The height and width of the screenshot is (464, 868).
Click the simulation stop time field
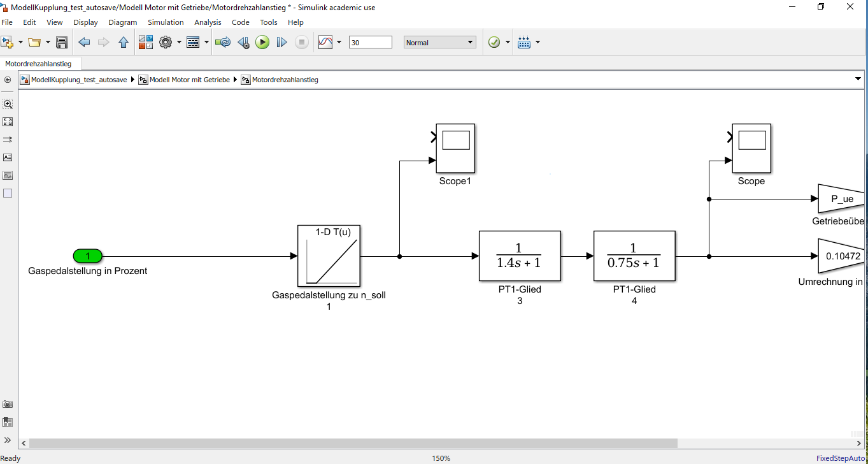pyautogui.click(x=370, y=43)
